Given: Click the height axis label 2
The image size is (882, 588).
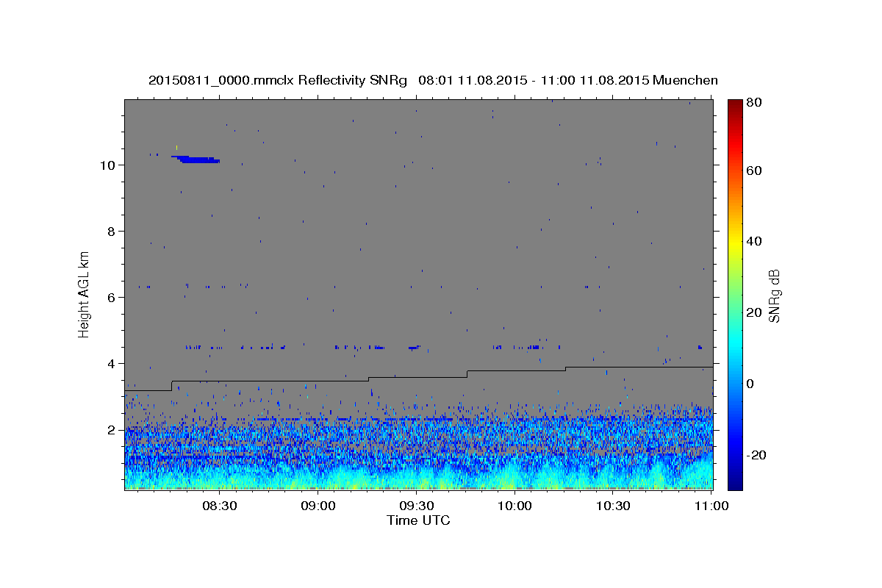Looking at the screenshot, I should pyautogui.click(x=112, y=430).
